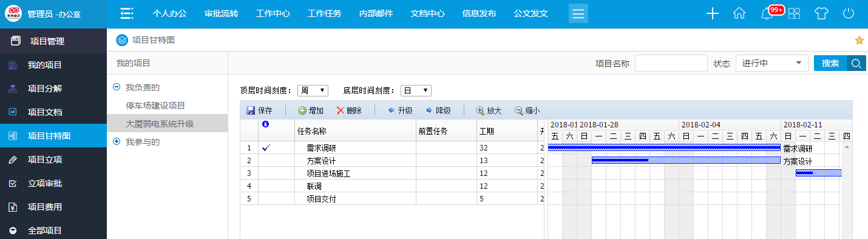Viewport: 868px width, 239px height.
Task: Click the 方案设计 task name cell
Action: 355,160
